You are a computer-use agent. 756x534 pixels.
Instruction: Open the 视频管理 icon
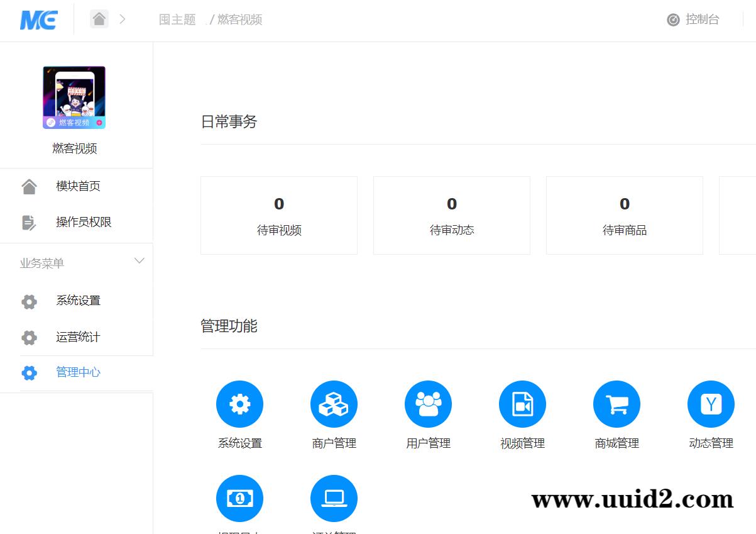click(x=522, y=404)
